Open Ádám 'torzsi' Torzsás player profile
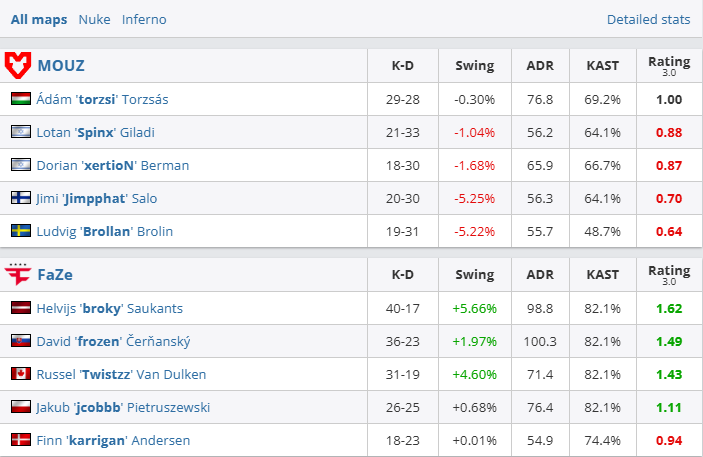Image resolution: width=703 pixels, height=457 pixels. (105, 99)
